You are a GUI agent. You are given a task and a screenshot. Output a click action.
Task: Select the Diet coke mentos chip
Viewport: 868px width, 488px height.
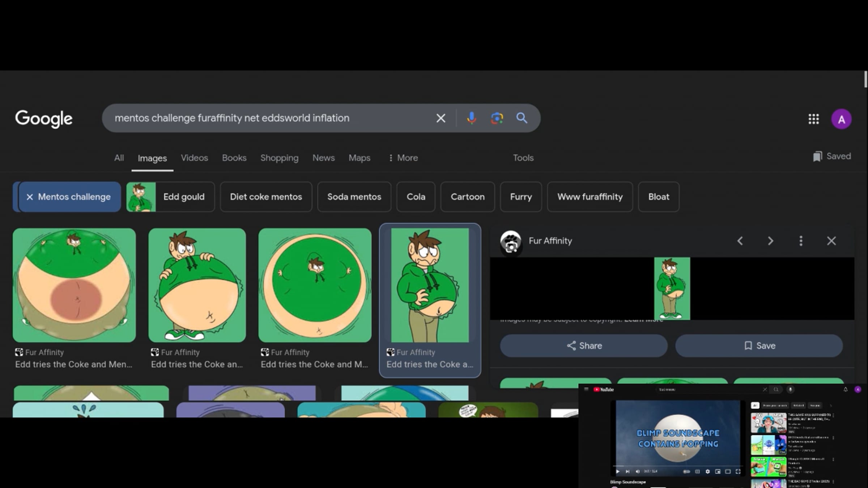[x=266, y=197]
